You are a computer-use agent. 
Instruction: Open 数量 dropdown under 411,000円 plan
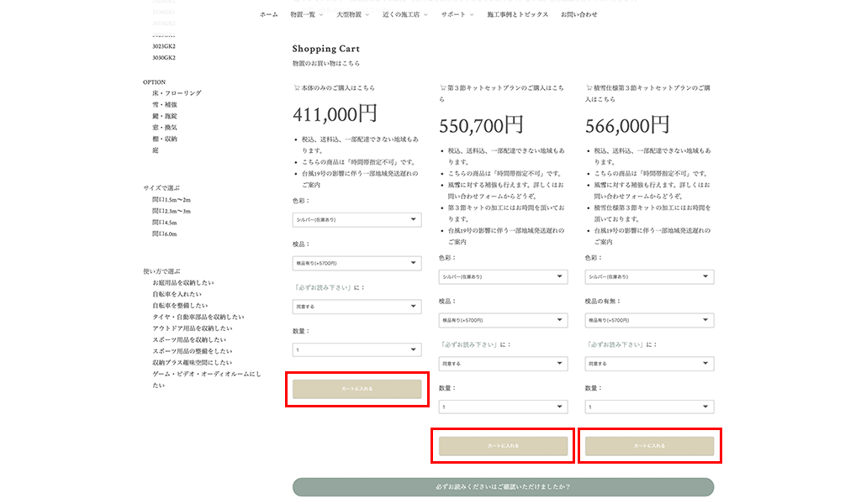tap(357, 350)
